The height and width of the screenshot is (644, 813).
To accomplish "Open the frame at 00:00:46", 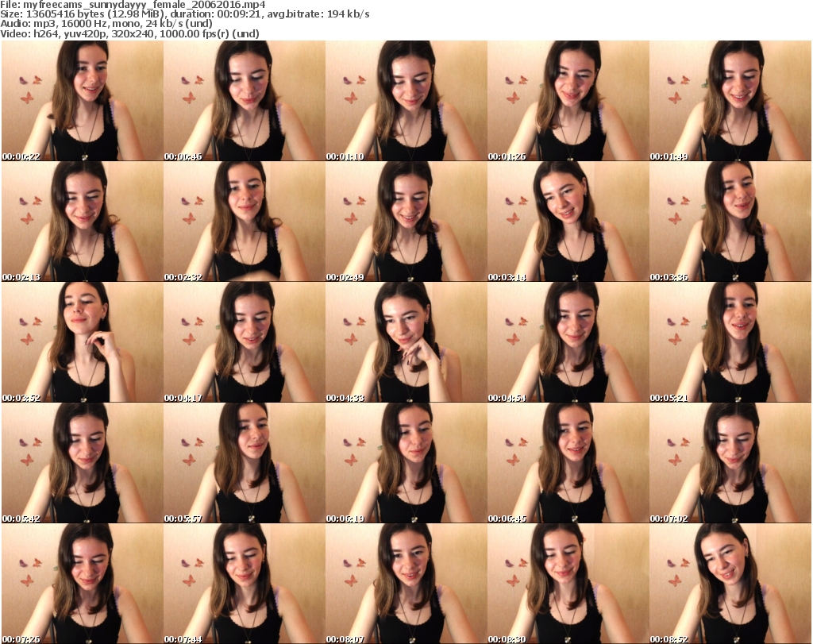I will point(245,101).
